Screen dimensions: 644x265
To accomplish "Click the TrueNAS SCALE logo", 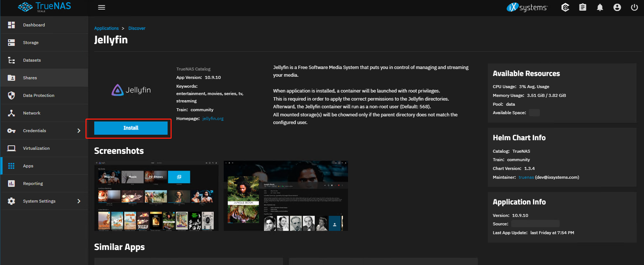I will 44,7.
